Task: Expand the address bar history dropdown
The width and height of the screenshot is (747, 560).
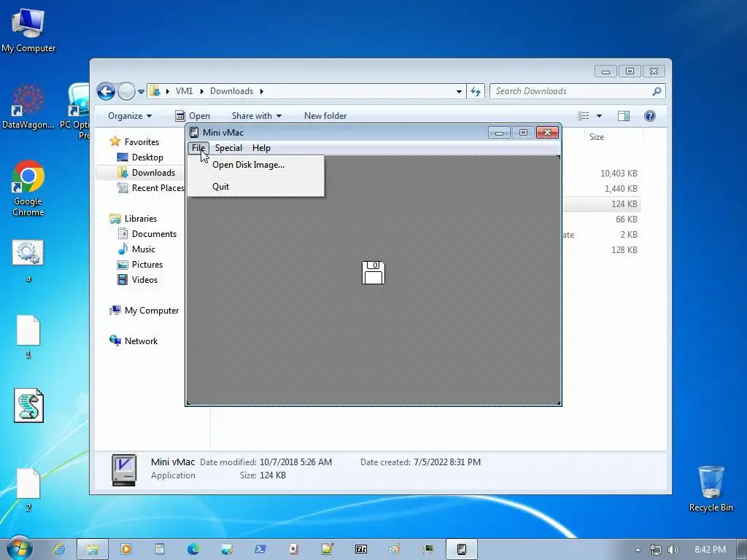Action: tap(459, 91)
